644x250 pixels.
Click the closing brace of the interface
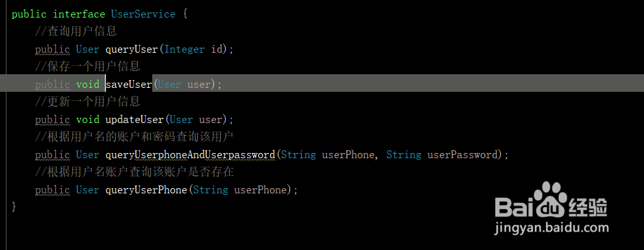(x=14, y=206)
